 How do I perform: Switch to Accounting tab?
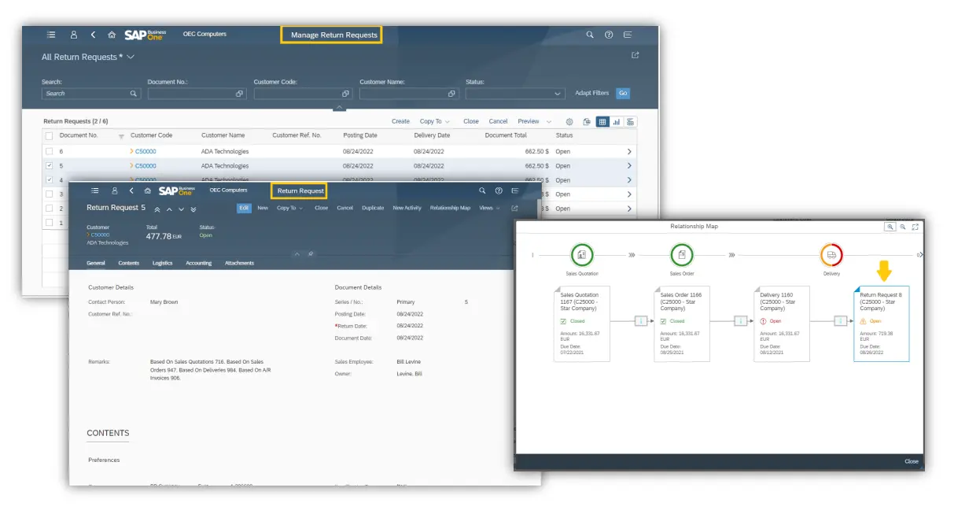point(198,263)
